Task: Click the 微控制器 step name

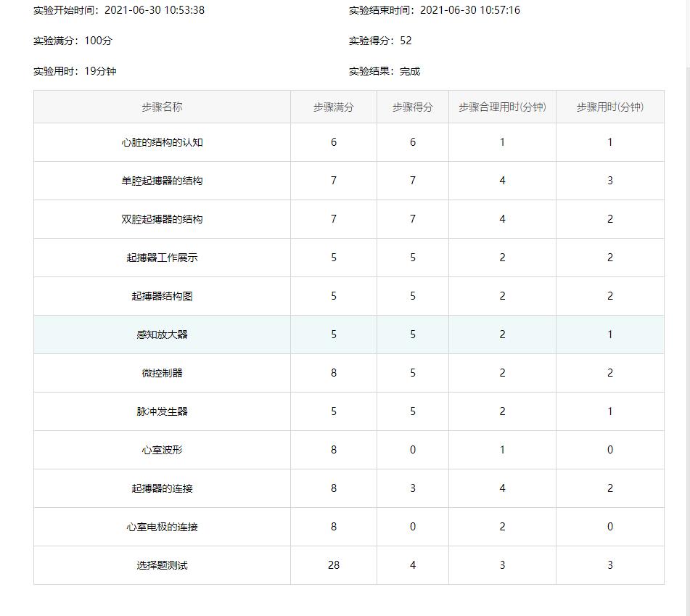Action: (162, 373)
